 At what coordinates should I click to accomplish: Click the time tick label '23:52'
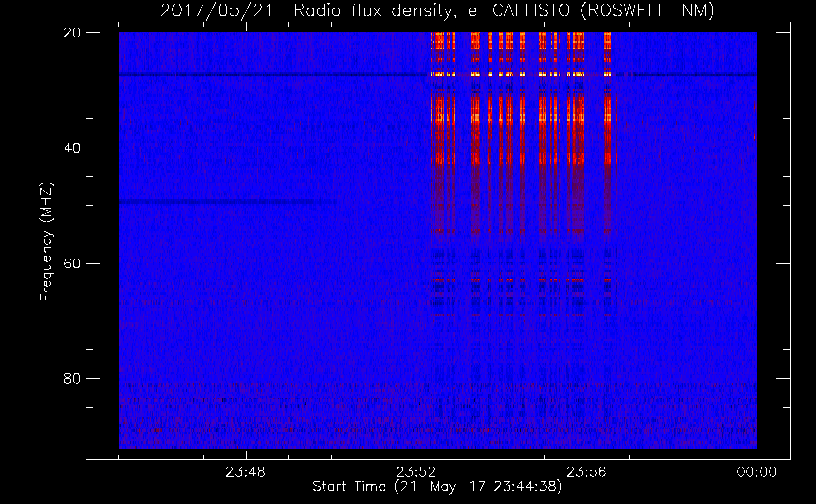(x=416, y=472)
